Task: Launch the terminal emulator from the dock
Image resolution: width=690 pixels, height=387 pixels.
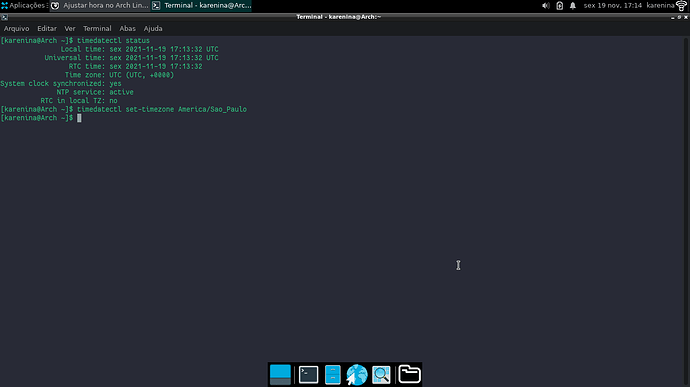Action: point(308,375)
